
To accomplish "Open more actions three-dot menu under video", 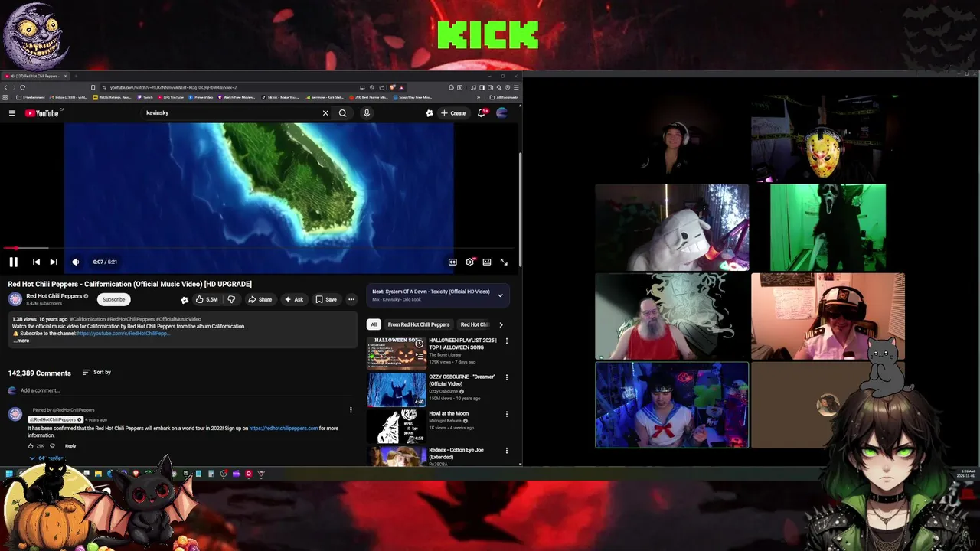I will 351,299.
